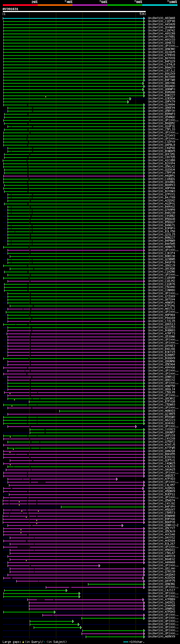Viewport: 180px width, 644px height.
Task: Select hit label UniRef100_Q2HH94
Action: pyautogui.click(x=161, y=105)
